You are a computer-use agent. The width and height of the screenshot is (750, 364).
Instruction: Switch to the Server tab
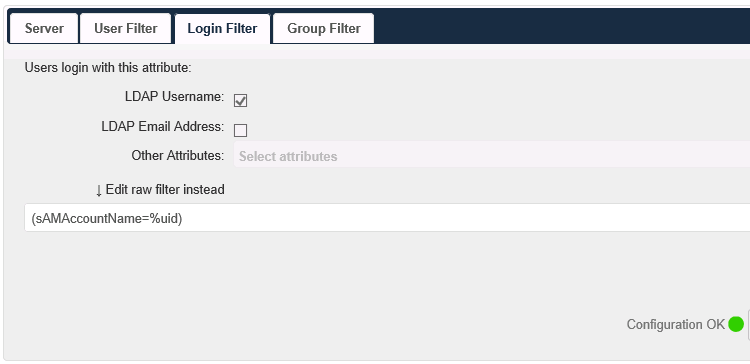coord(44,28)
